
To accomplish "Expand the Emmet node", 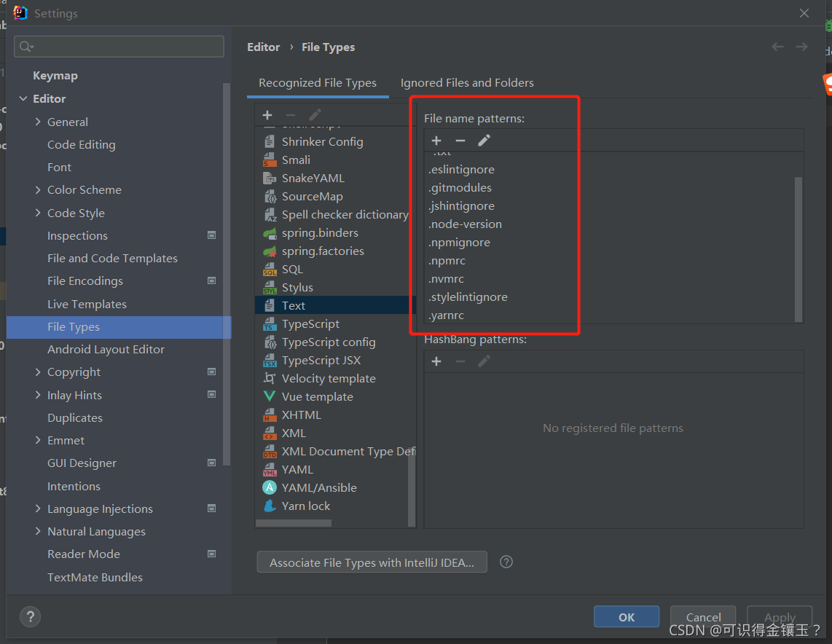I will [x=38, y=440].
